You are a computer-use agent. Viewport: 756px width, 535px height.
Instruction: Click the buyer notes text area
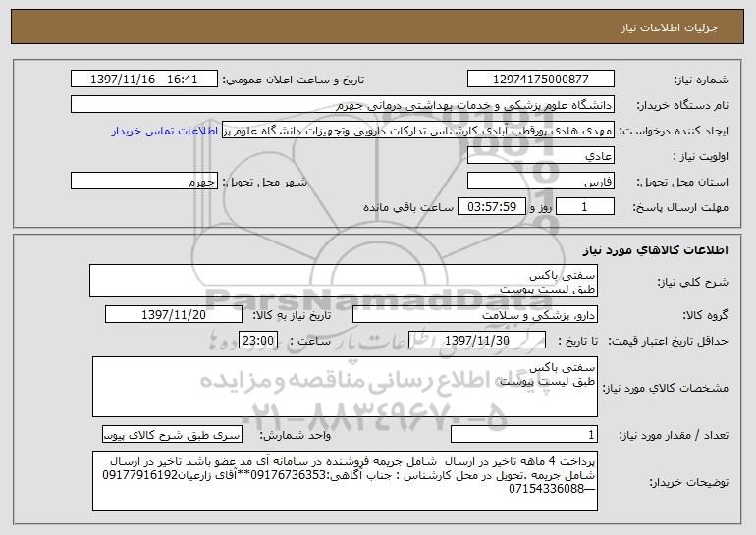pos(345,481)
